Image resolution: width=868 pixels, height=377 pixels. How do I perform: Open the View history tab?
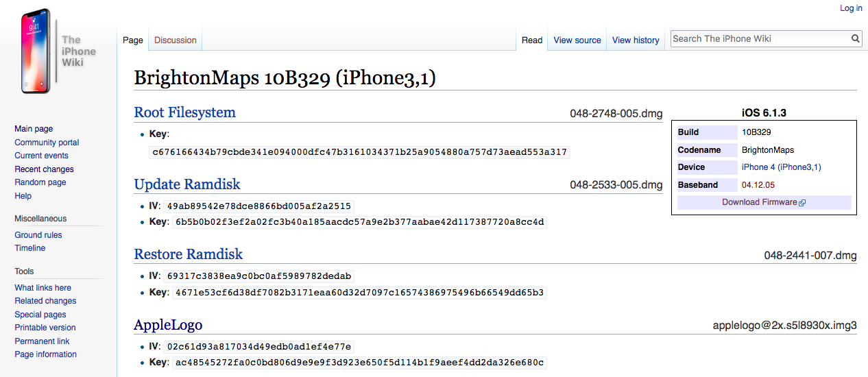(x=636, y=40)
